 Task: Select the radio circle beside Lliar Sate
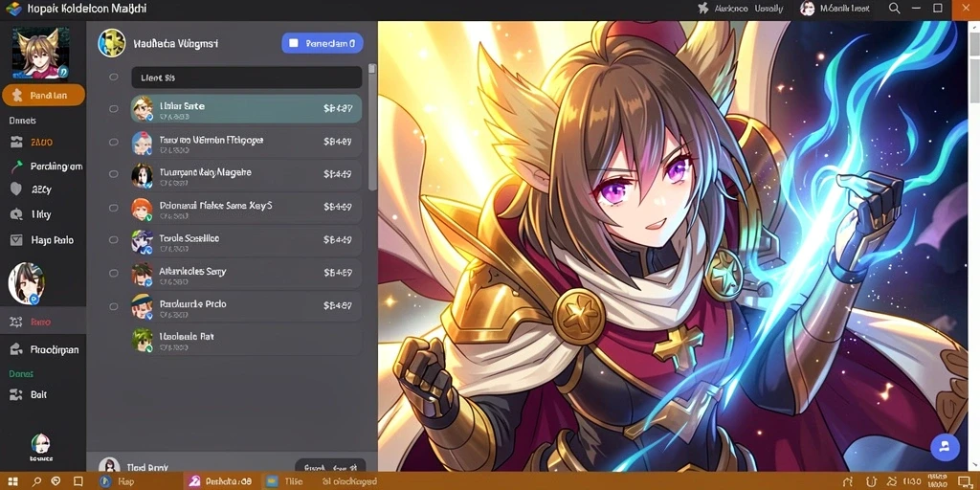(113, 109)
